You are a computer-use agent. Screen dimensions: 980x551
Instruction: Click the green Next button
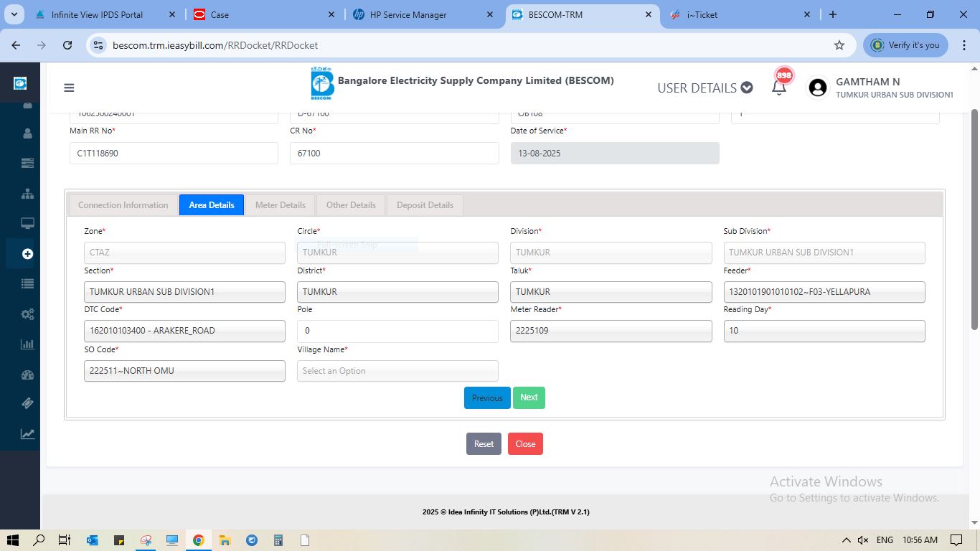[529, 397]
